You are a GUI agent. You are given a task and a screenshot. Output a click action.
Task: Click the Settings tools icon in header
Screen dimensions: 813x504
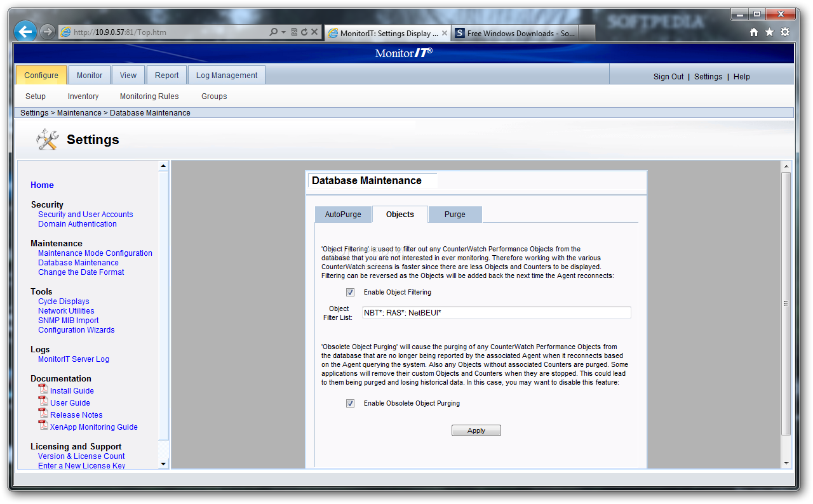tap(48, 140)
